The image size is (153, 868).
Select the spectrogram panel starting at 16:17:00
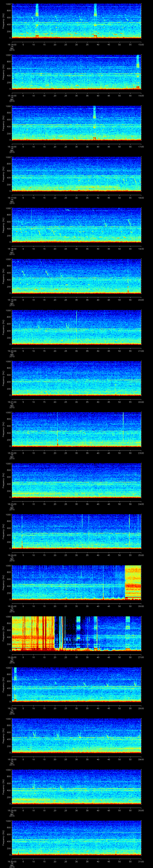(76, 174)
